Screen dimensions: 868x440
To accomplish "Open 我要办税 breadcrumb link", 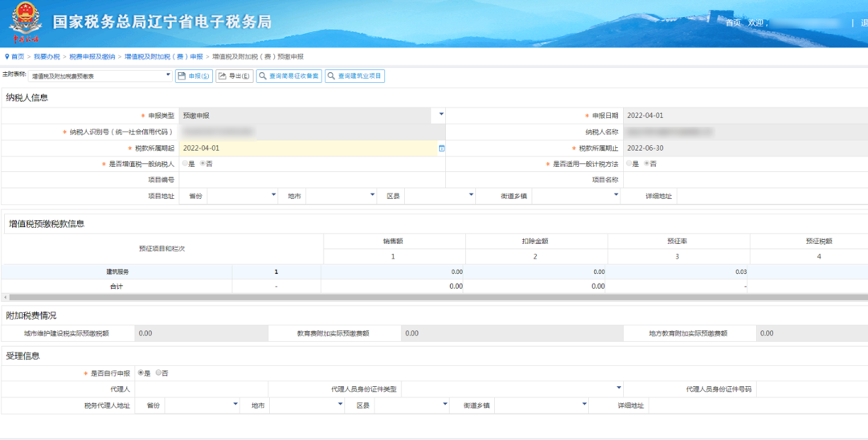I will (x=47, y=57).
